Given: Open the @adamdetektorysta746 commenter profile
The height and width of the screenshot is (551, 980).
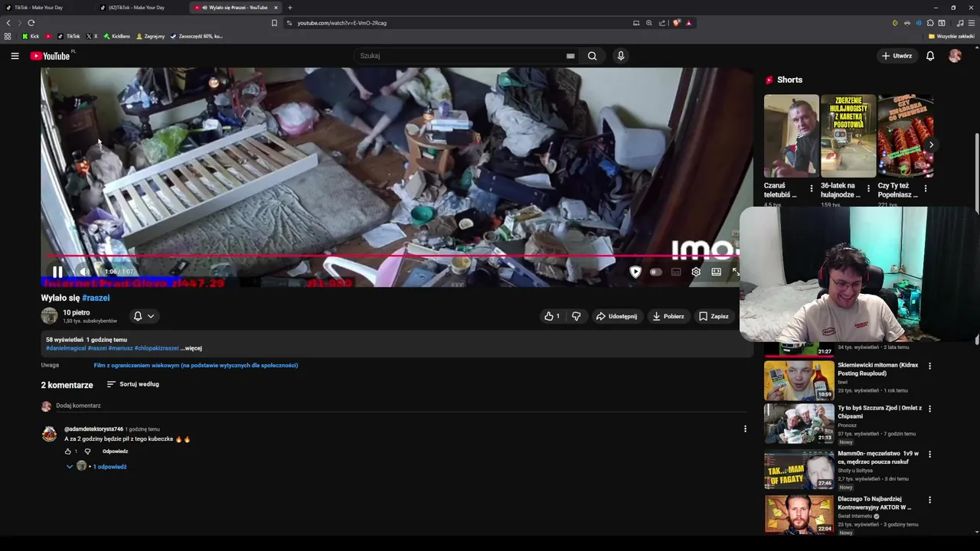Looking at the screenshot, I should click(93, 429).
